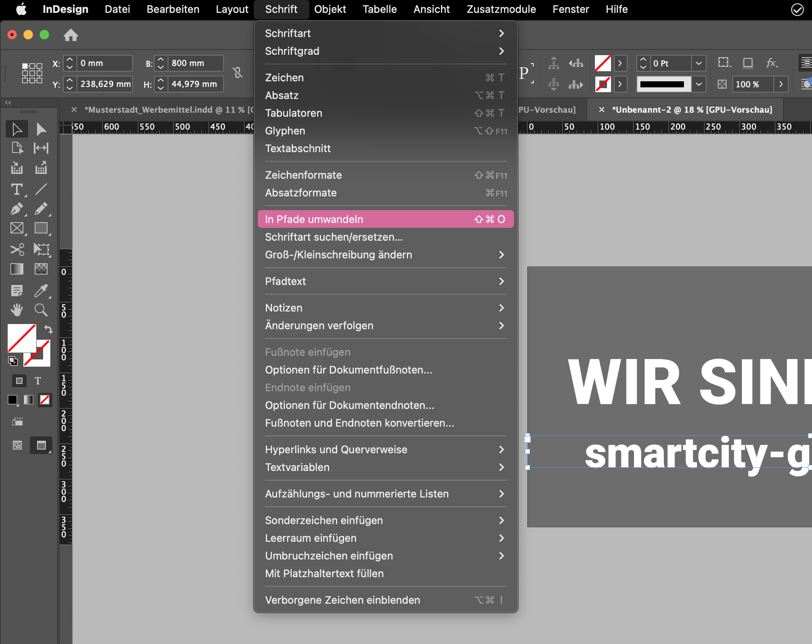Select the Page tool
The height and width of the screenshot is (644, 812).
click(x=17, y=148)
